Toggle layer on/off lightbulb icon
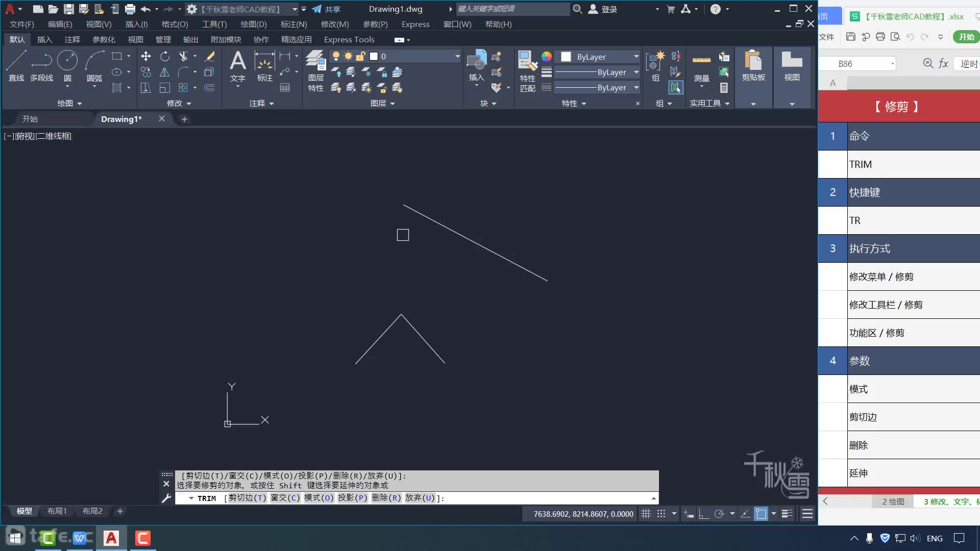 coord(336,56)
